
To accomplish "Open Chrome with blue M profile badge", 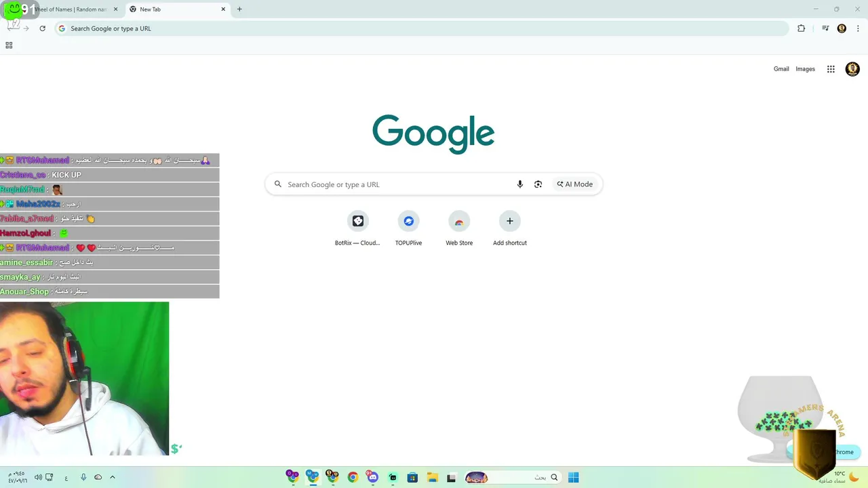I will 312,476.
